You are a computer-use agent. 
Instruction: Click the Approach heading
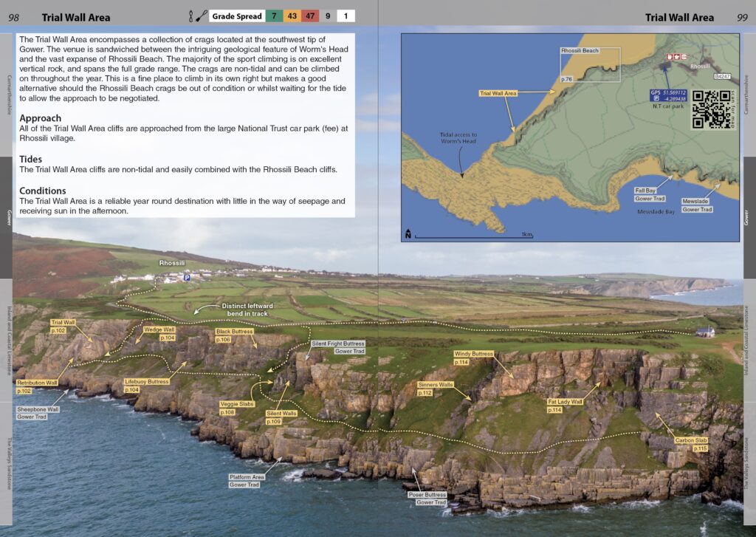tap(40, 118)
